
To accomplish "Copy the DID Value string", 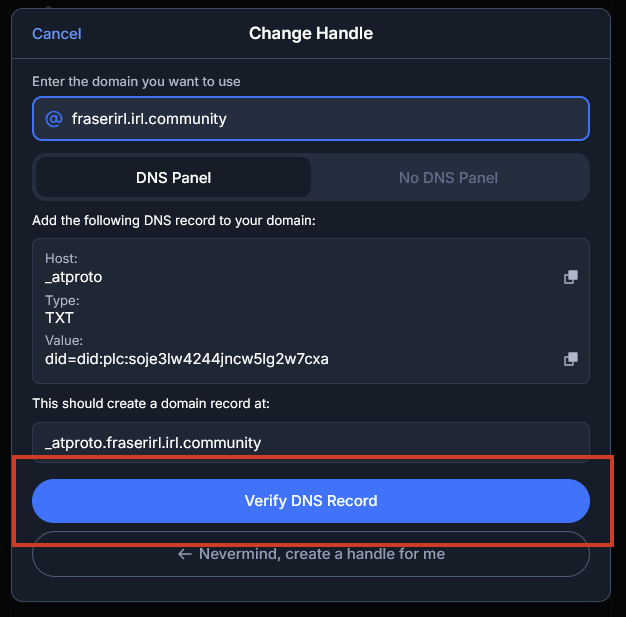I will 571,359.
